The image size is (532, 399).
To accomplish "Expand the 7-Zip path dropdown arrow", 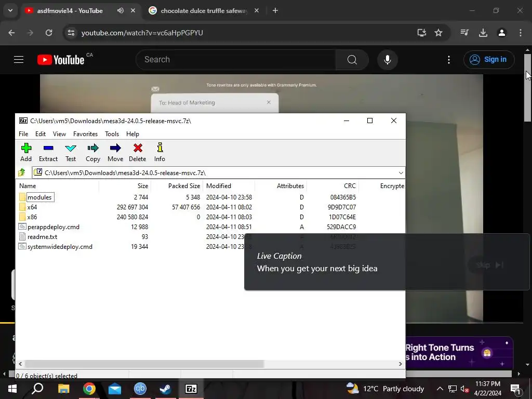I will pos(401,173).
